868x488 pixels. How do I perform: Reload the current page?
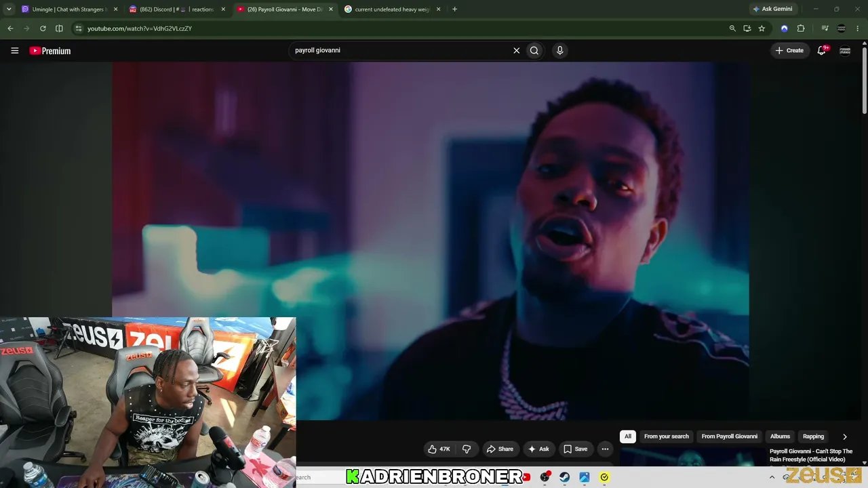43,28
